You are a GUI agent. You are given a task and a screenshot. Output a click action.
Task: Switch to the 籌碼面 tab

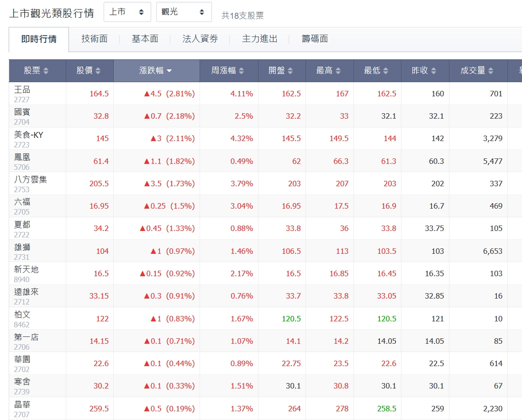pyautogui.click(x=315, y=39)
